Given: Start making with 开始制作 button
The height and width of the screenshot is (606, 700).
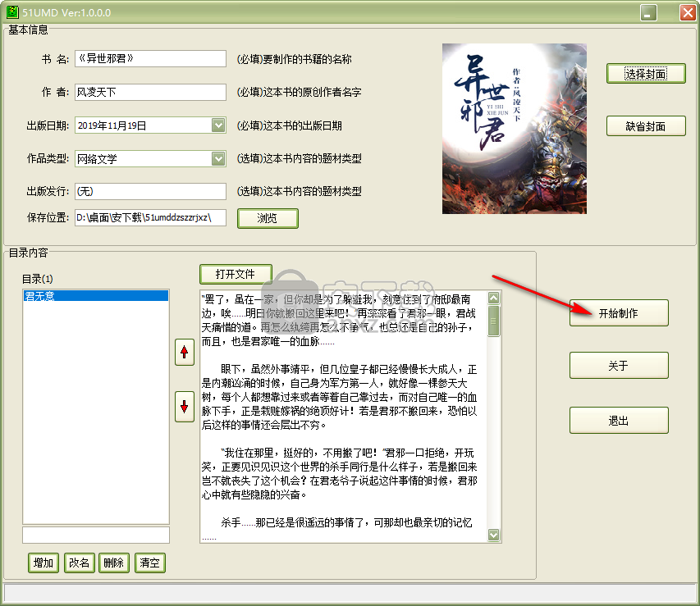Looking at the screenshot, I should (619, 313).
